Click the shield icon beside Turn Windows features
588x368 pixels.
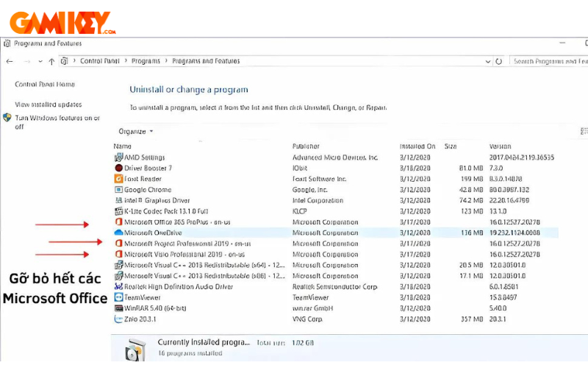[7, 118]
